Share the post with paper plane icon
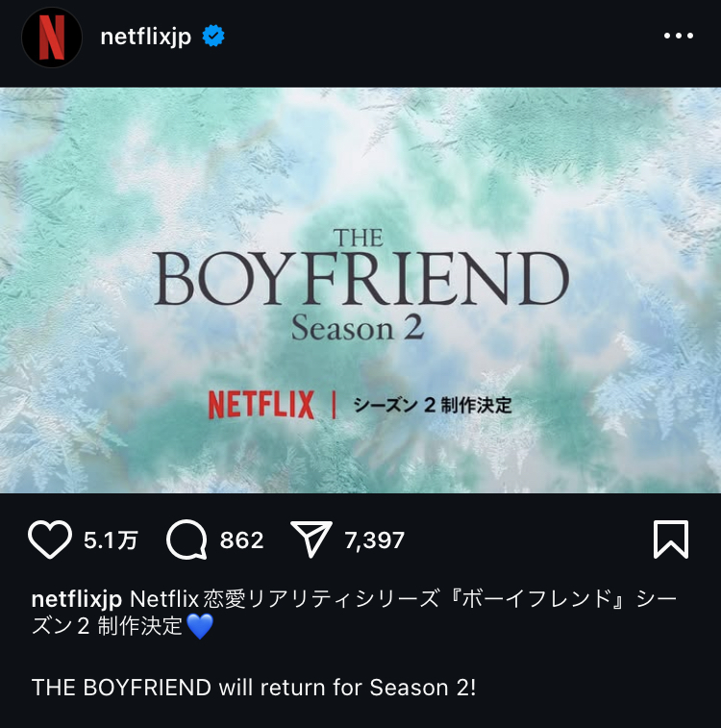721x728 pixels. pos(311,539)
